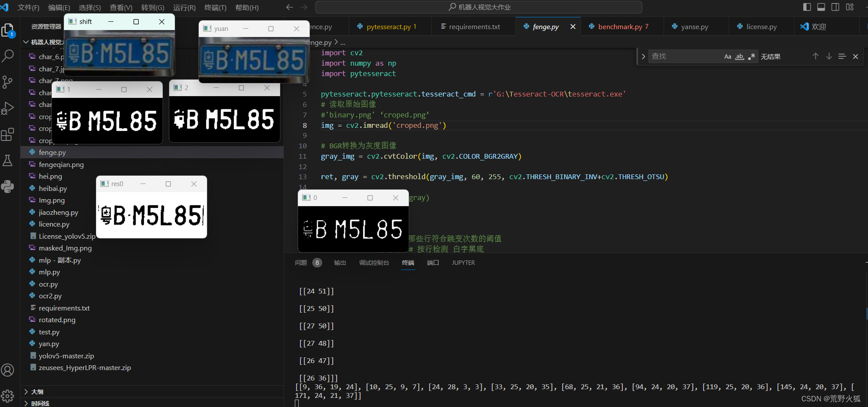Open the Search view in activity bar
868x407 pixels.
[x=8, y=56]
